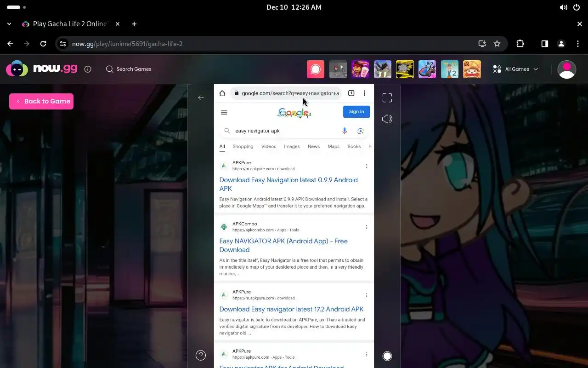588x368 pixels.
Task: Open options for the bottom APKPure result
Action: tap(367, 355)
